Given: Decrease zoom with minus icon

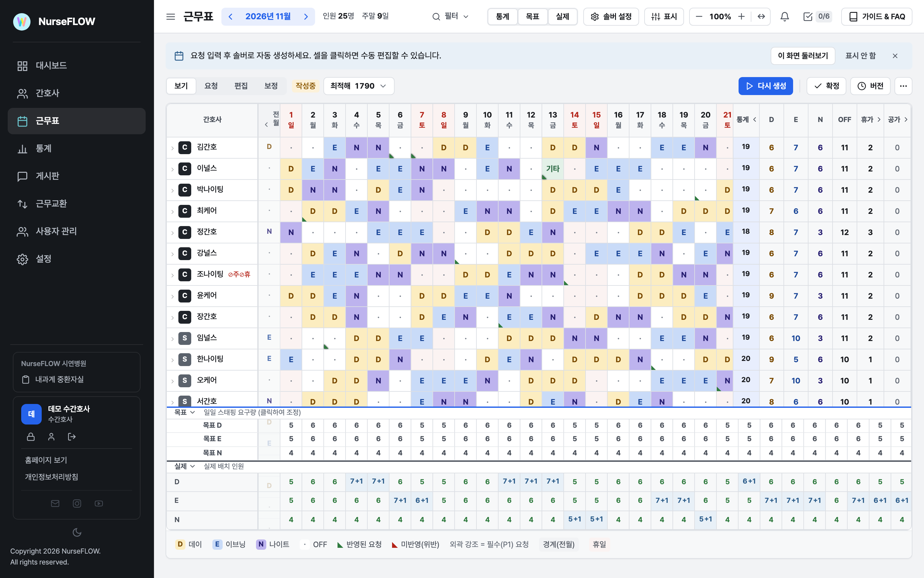Looking at the screenshot, I should coord(699,16).
